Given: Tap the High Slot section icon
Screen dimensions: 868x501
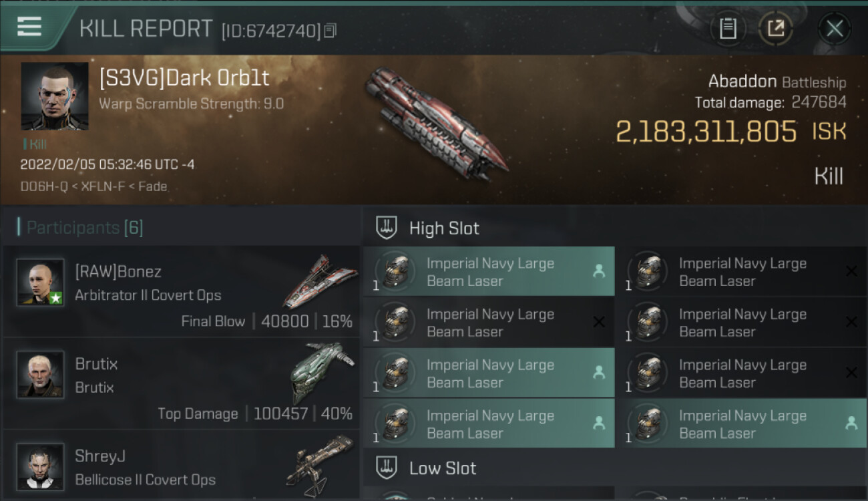Looking at the screenshot, I should [387, 228].
